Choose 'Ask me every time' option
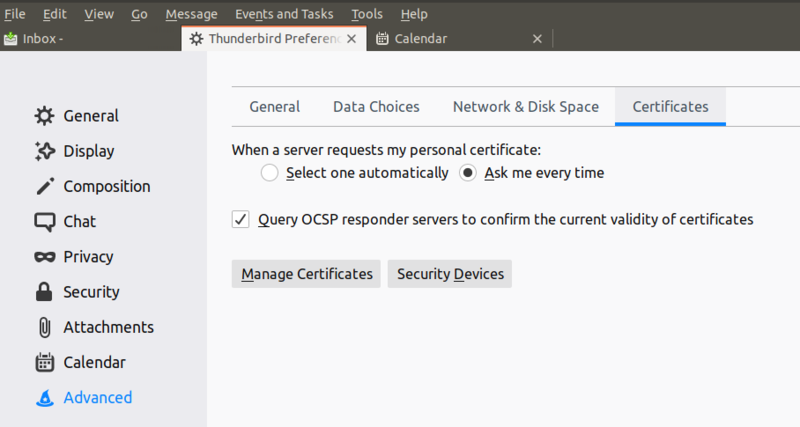This screenshot has width=800, height=427. pos(468,173)
